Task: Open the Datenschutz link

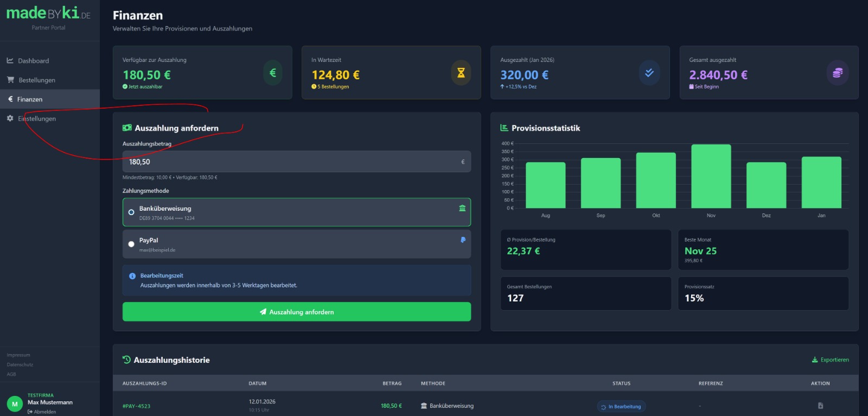Action: pos(20,364)
